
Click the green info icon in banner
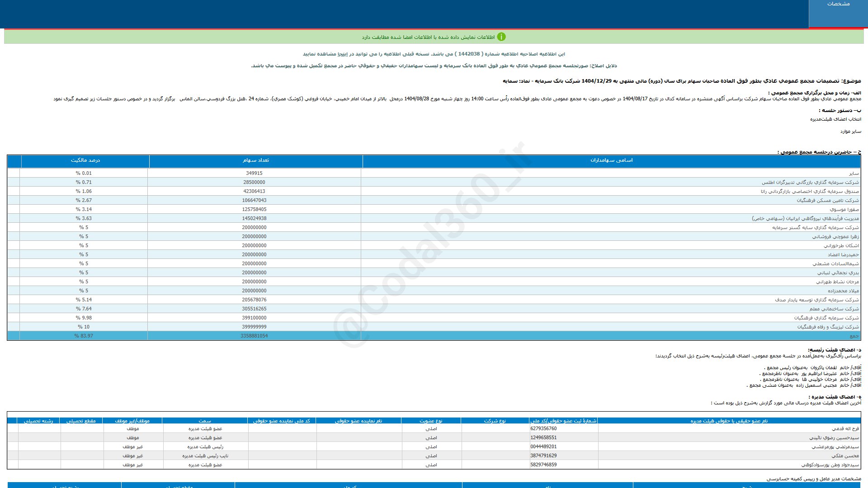[501, 37]
